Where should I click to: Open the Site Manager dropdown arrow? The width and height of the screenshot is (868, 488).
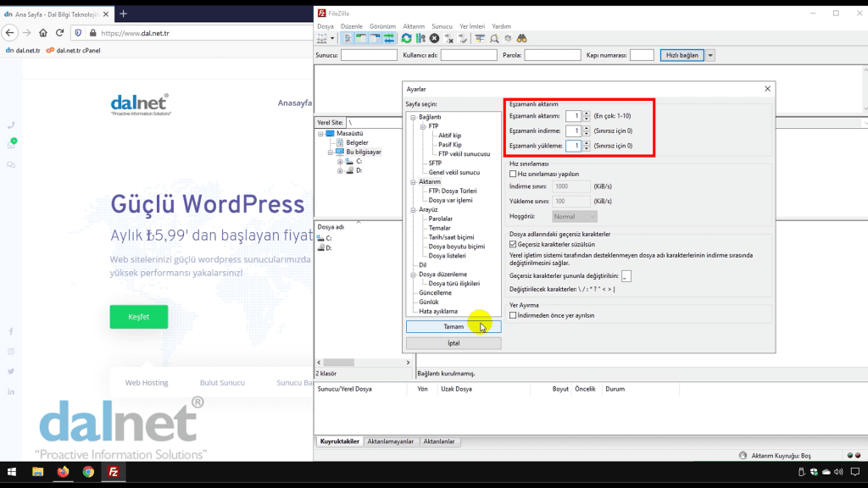332,39
